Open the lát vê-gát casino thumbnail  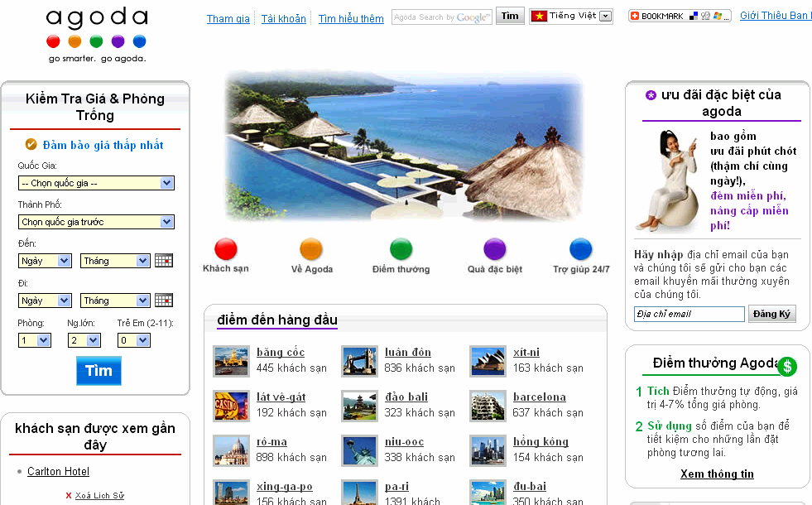231,406
